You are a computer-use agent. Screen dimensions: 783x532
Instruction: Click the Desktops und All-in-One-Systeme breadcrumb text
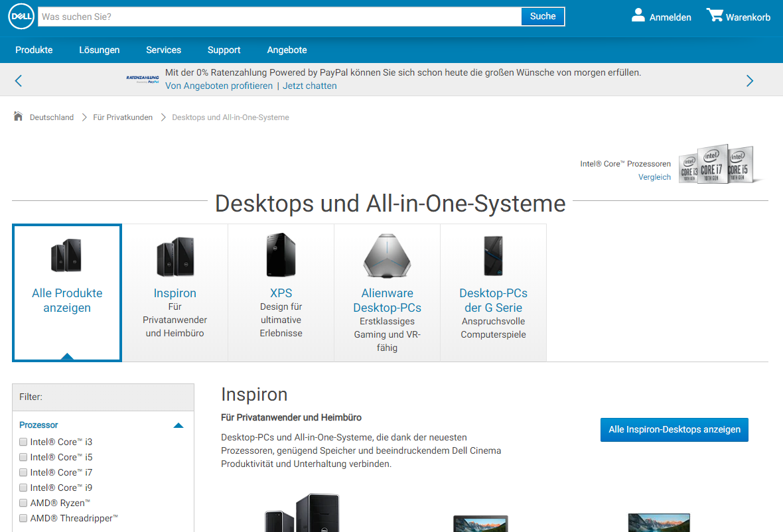click(x=231, y=117)
